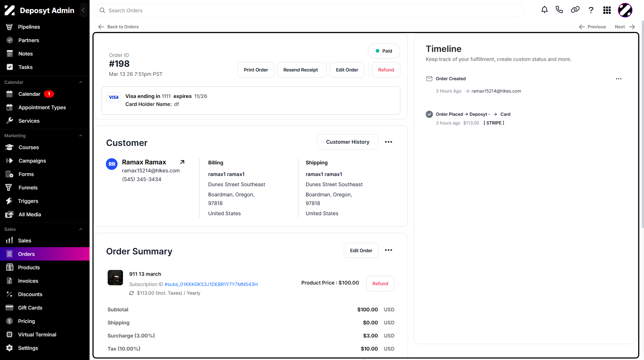Go to the Previous order
Image resolution: width=644 pixels, height=360 pixels.
coord(593,27)
